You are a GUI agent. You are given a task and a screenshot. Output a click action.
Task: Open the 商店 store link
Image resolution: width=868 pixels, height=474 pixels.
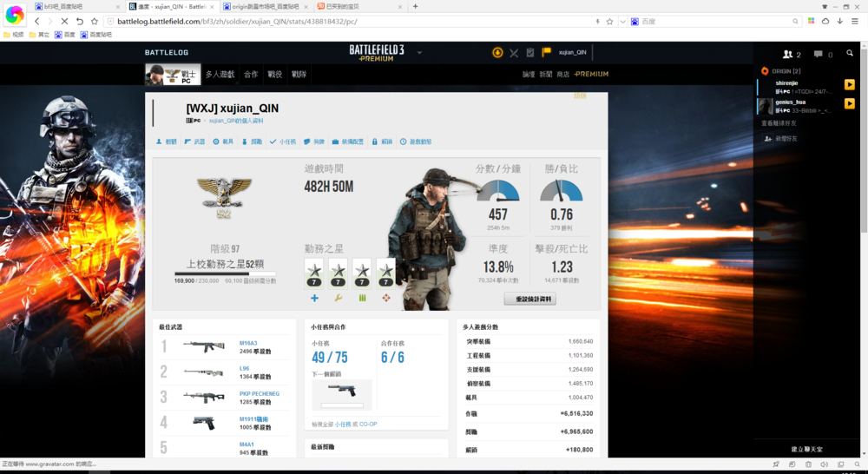[563, 74]
